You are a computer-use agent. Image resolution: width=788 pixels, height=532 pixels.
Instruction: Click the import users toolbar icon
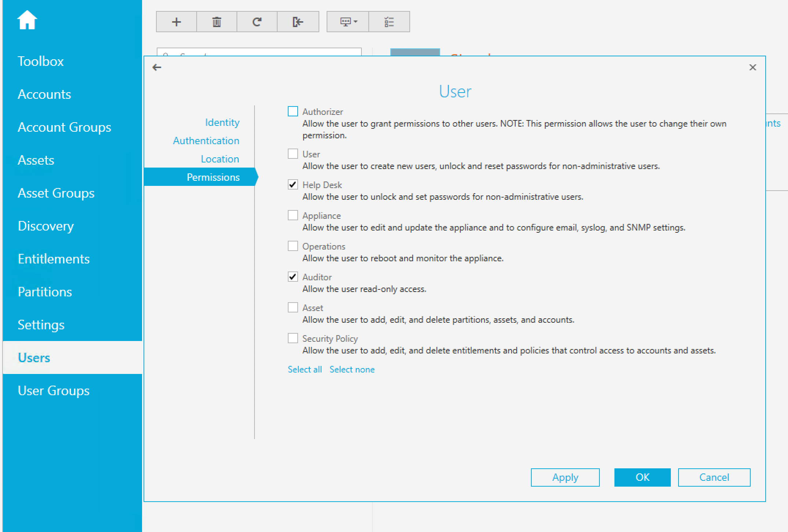point(298,22)
